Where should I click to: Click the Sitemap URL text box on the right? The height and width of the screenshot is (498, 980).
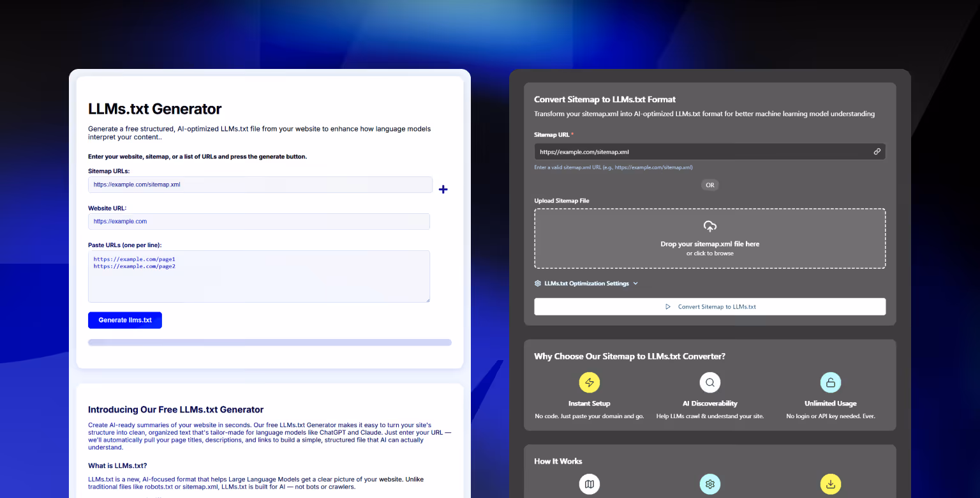[x=702, y=151]
